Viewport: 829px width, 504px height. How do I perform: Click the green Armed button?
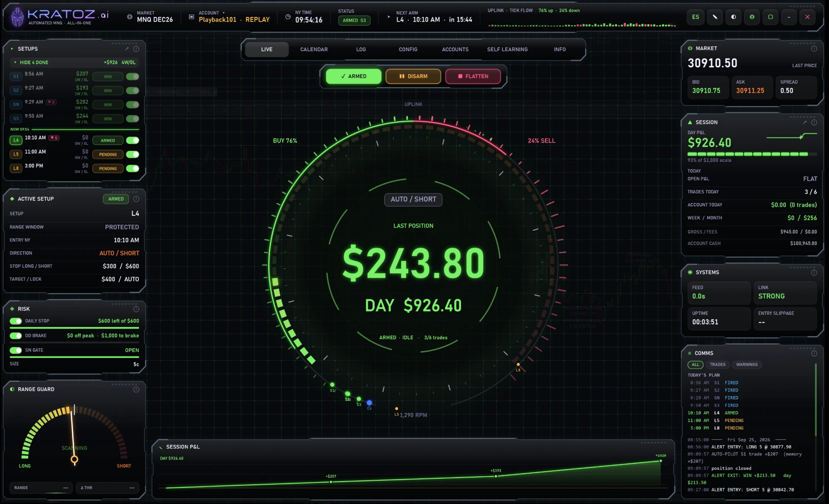(x=354, y=76)
